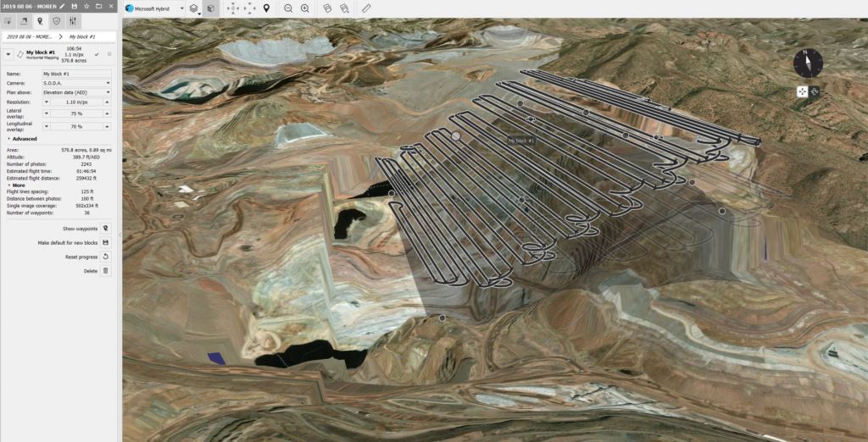Viewport: 868px width, 442px height.
Task: Click the add custom map layer icon
Action: click(x=344, y=8)
